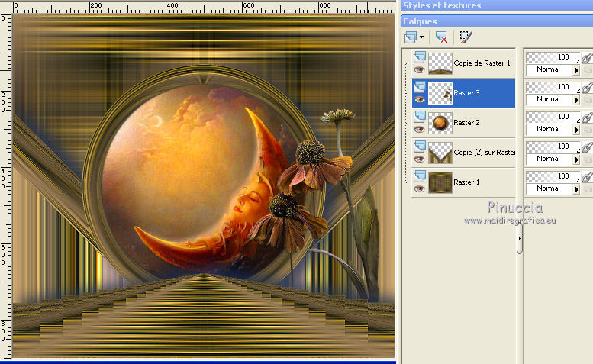Click the layer type icon of Raster 1

pyautogui.click(x=419, y=176)
